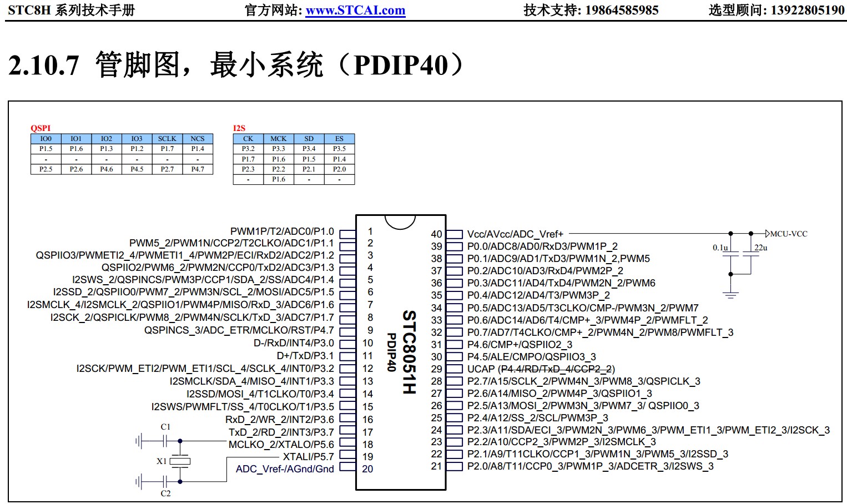Click pin 16 label RxD_2/WR_2/INT2/P3.6
847x504 pixels.
pyautogui.click(x=279, y=420)
